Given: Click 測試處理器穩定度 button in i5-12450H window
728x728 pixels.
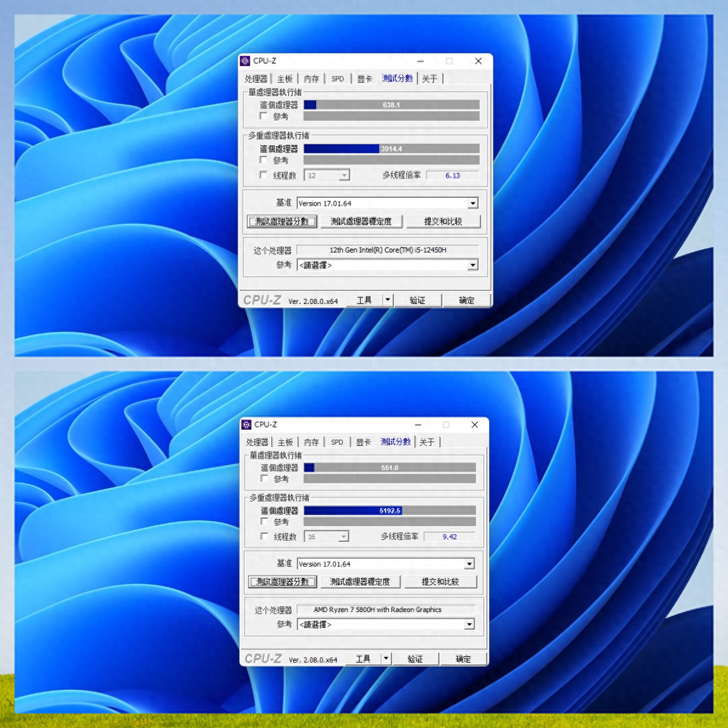Looking at the screenshot, I should pos(361,221).
